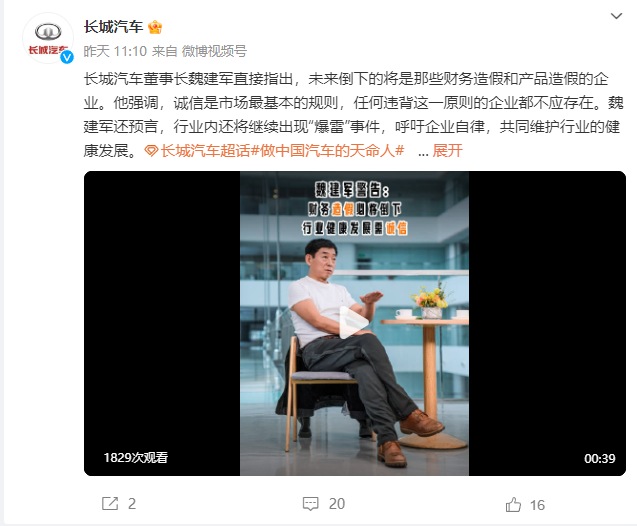Click the blue verified V badge

pos(67,57)
